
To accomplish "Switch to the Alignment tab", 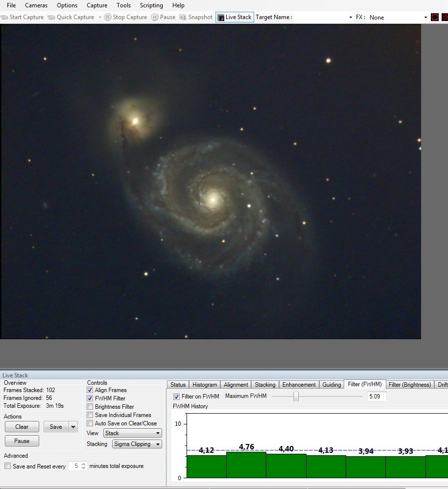I will [236, 385].
